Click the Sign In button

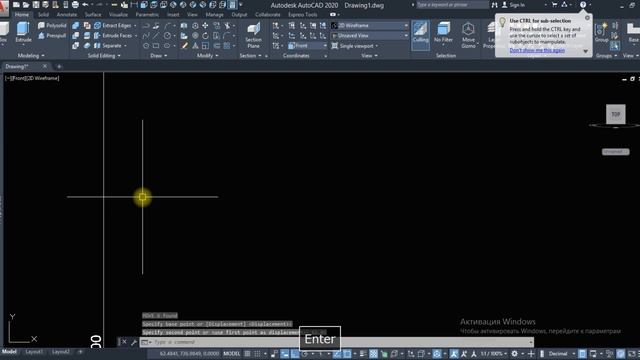point(513,5)
